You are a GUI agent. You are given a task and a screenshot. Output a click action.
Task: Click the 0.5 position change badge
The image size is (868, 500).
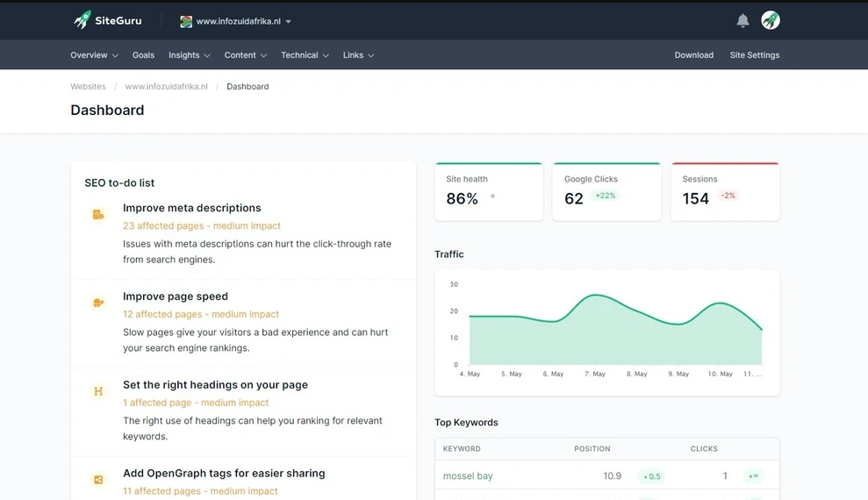pos(651,476)
